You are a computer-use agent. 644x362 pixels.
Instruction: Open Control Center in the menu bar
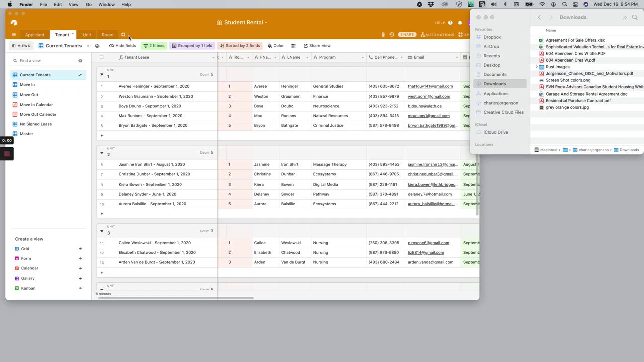tap(575, 4)
